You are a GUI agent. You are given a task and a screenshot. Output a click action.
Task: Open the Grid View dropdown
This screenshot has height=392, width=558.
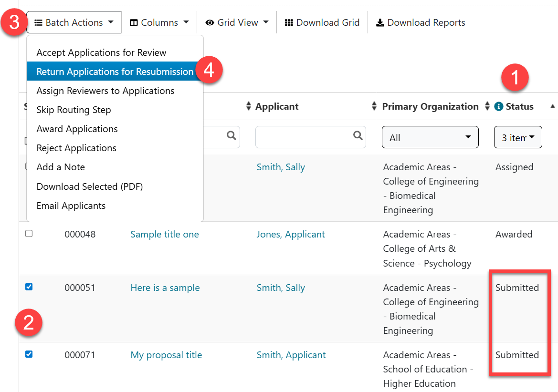[x=237, y=22]
